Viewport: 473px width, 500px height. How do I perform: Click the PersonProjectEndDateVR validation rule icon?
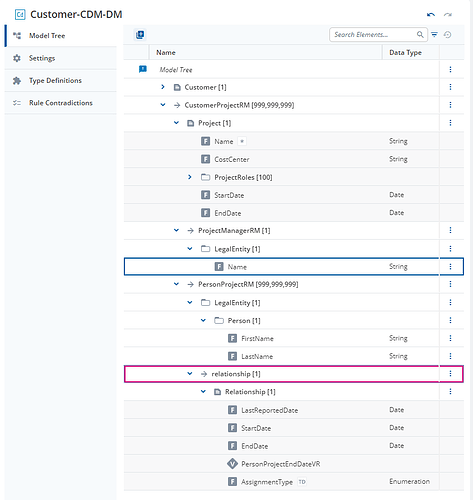232,464
